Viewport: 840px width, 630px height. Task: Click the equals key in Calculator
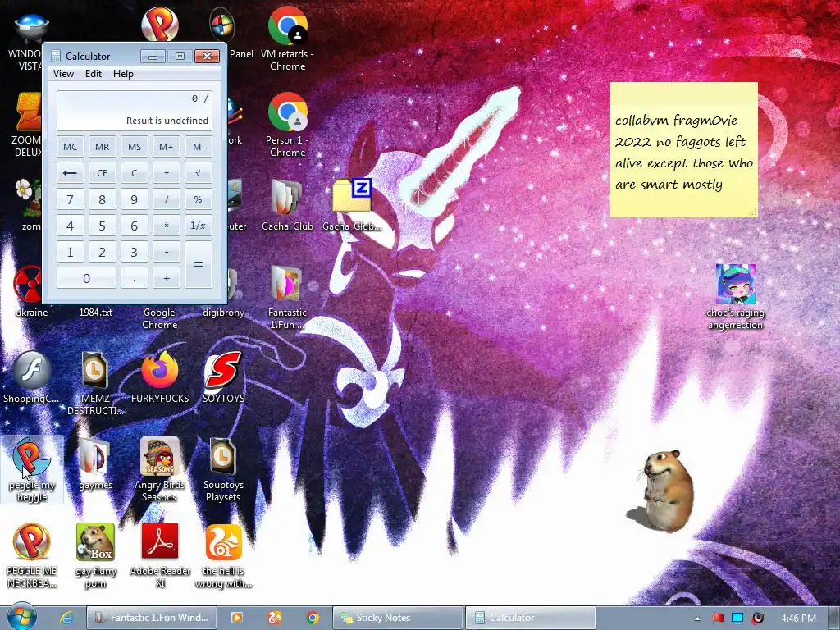coord(199,265)
